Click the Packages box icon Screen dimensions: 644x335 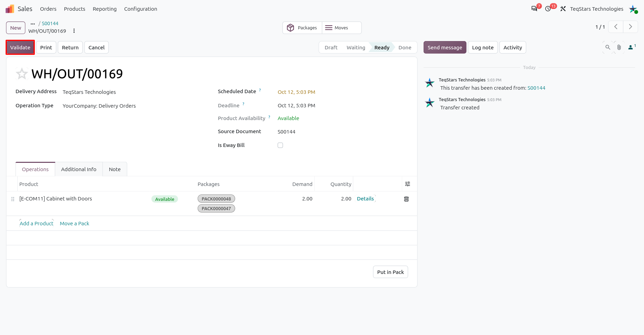(x=290, y=28)
